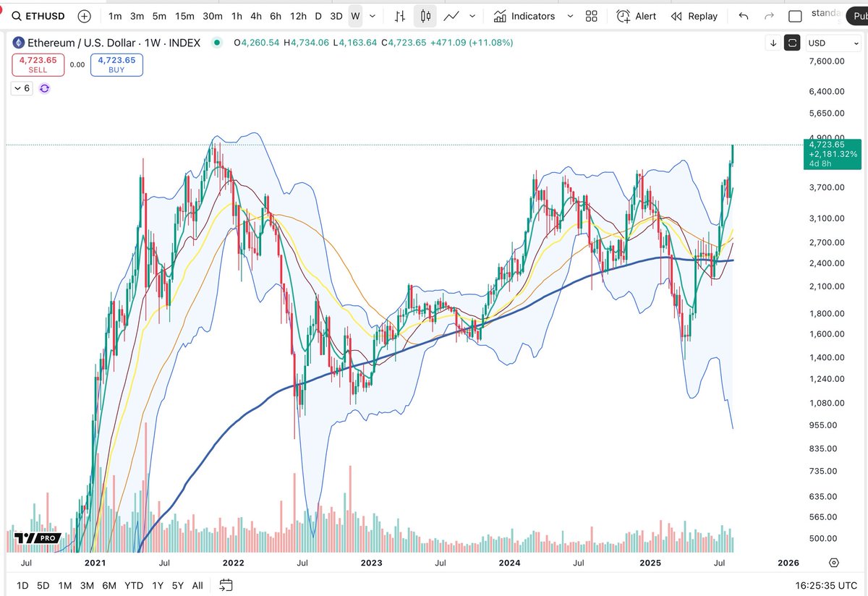Create a new Alert
The width and height of the screenshot is (868, 596).
pos(637,16)
